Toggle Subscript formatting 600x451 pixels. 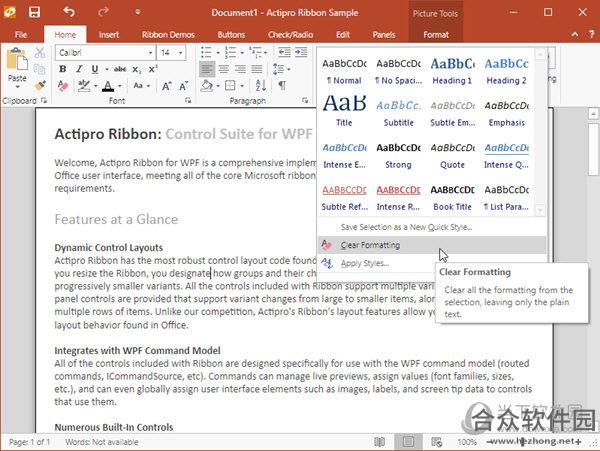pos(136,70)
